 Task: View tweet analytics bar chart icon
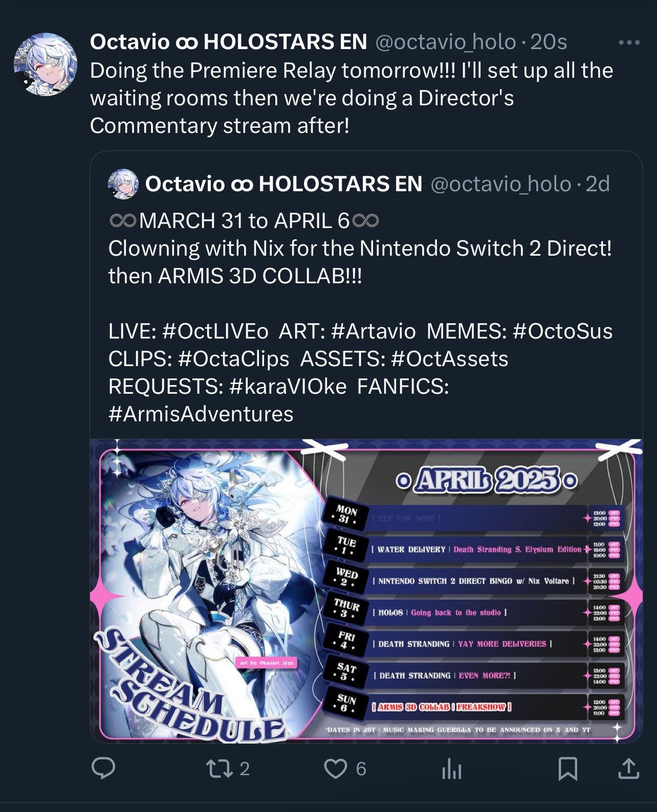tap(451, 769)
